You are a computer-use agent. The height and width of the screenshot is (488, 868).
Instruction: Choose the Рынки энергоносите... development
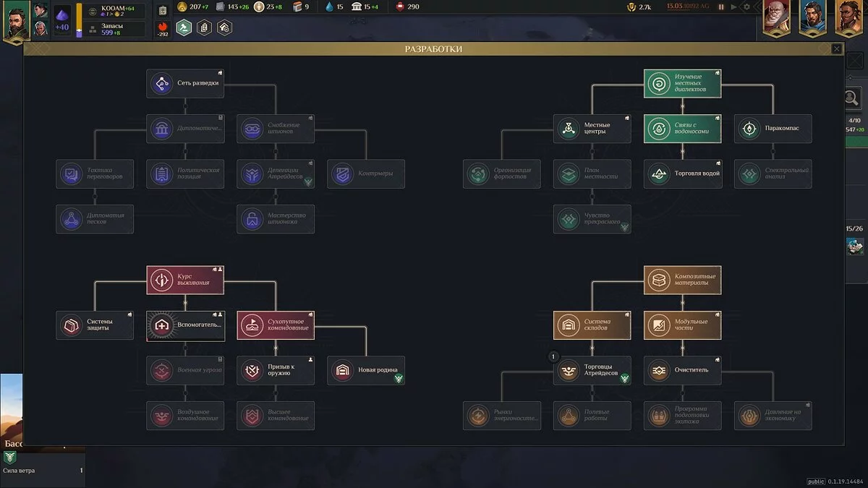point(502,416)
